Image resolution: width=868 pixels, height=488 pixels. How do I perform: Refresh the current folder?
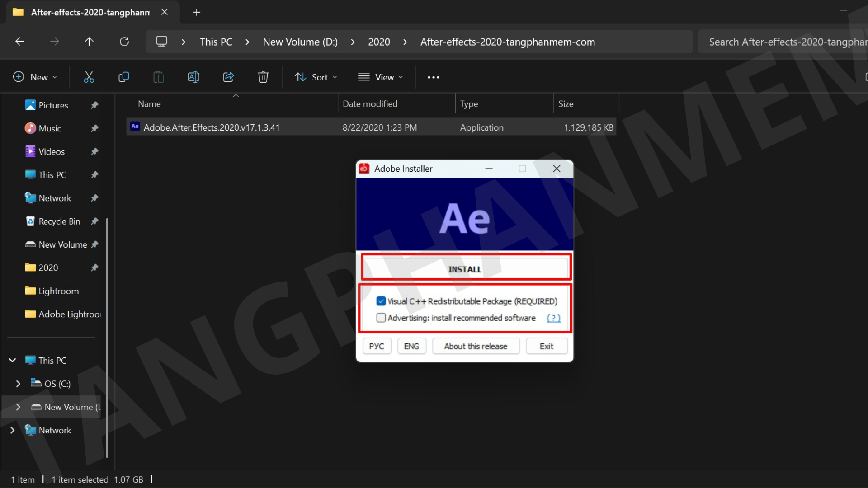[x=124, y=42]
